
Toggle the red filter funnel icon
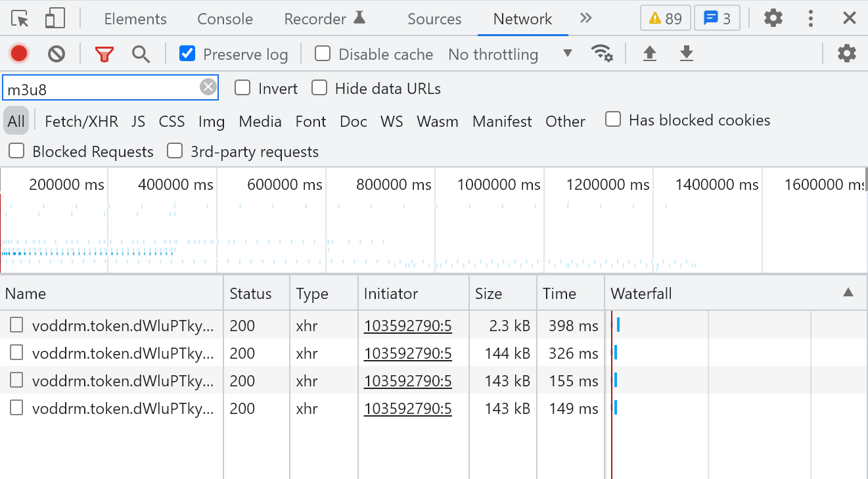[x=104, y=54]
